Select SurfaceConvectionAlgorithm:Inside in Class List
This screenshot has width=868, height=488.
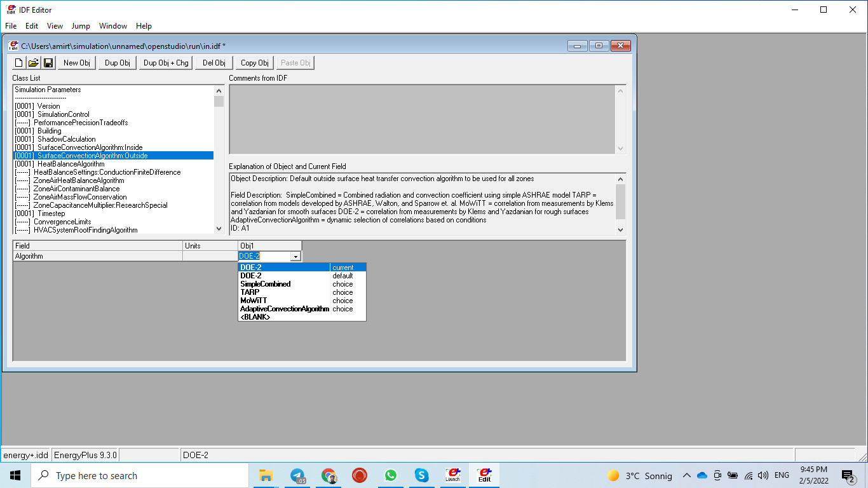[x=113, y=147]
